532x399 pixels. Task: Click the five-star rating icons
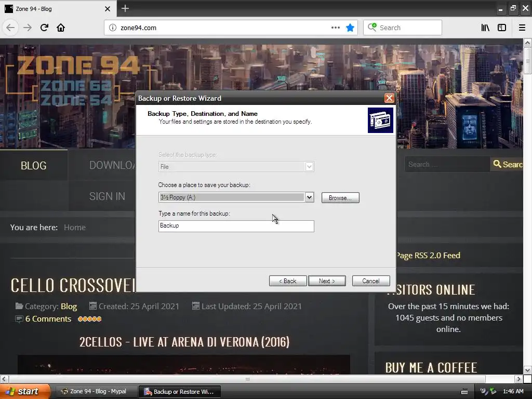[x=89, y=319]
